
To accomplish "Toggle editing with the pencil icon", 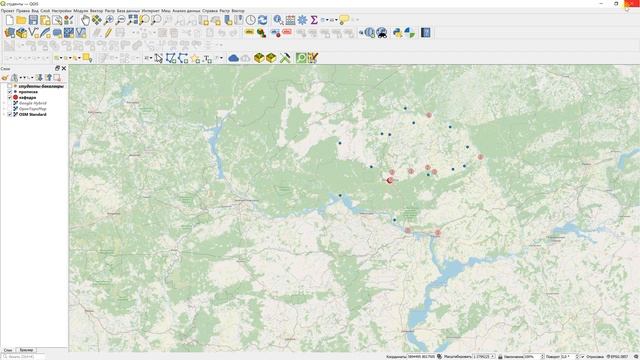I will pos(108,33).
